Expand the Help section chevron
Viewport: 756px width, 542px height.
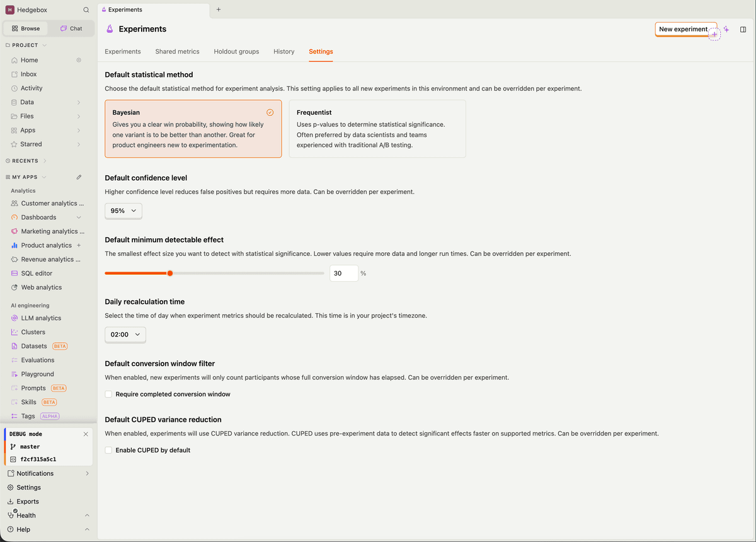tap(87, 530)
